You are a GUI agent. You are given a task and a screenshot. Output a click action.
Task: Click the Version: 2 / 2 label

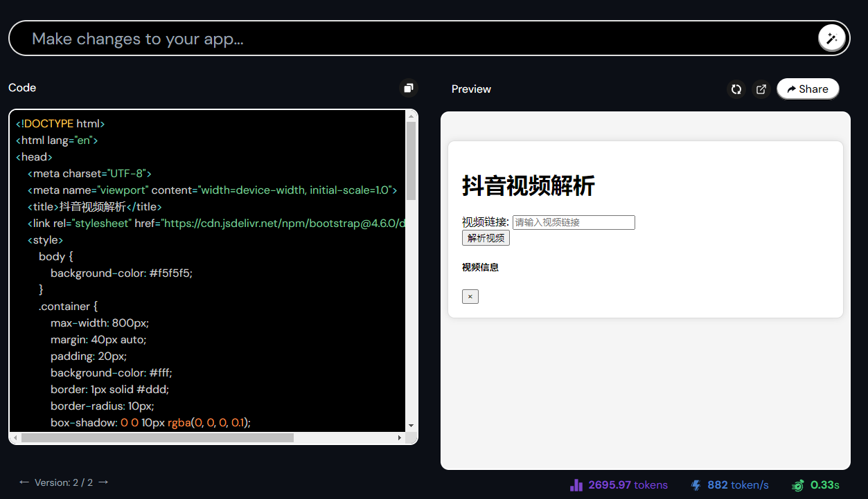tap(64, 482)
